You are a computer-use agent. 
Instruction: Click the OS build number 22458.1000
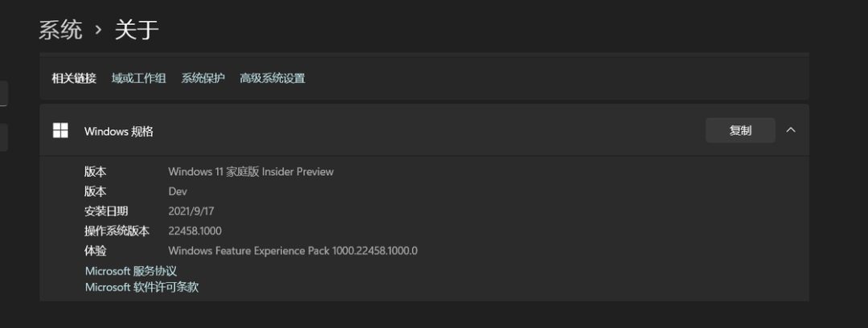pos(194,231)
